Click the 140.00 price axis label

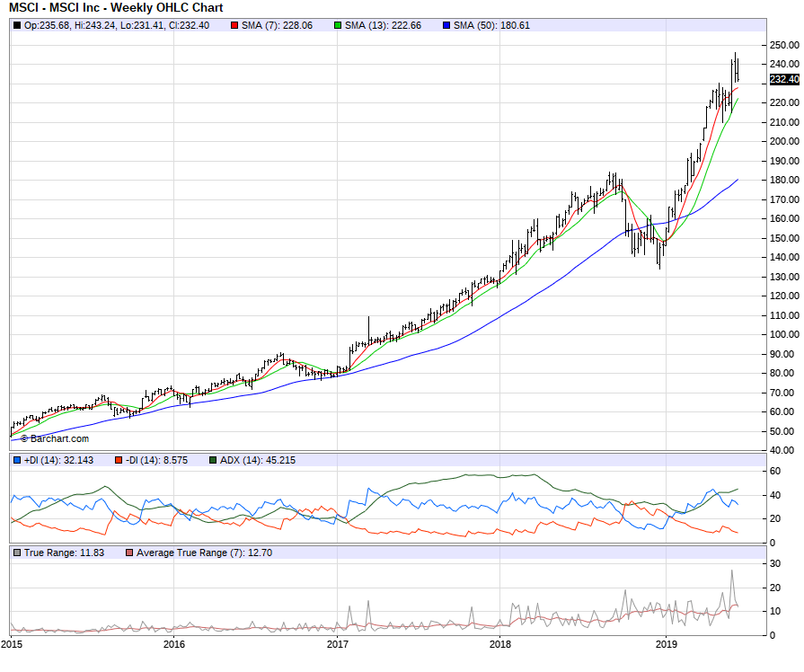click(x=784, y=257)
